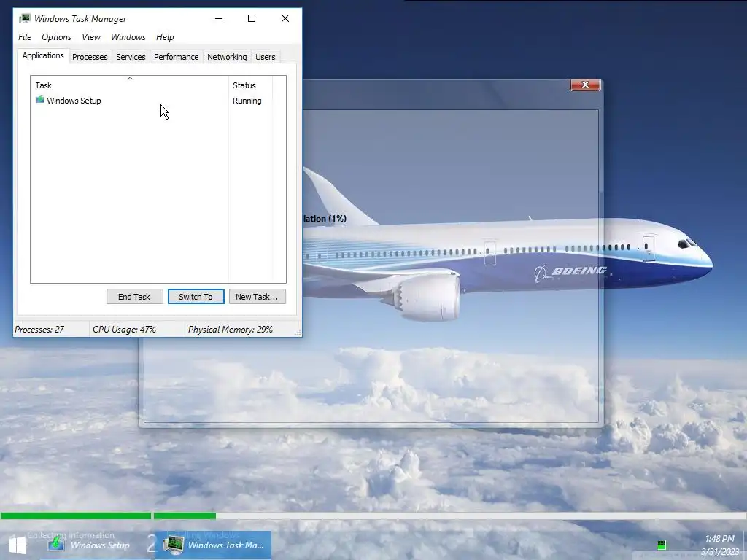Open the Options menu
This screenshot has width=747, height=560.
point(56,37)
